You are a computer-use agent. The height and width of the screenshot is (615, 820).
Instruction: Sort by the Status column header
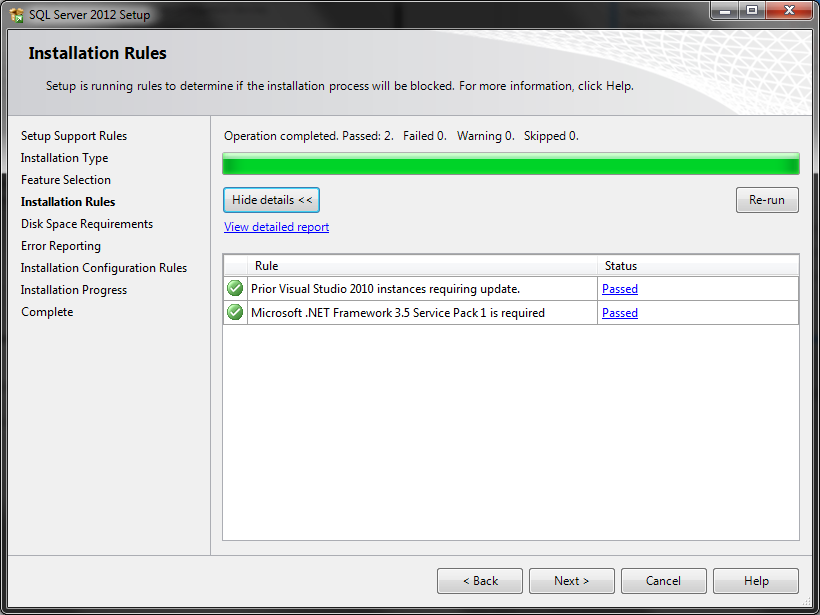[x=621, y=265]
